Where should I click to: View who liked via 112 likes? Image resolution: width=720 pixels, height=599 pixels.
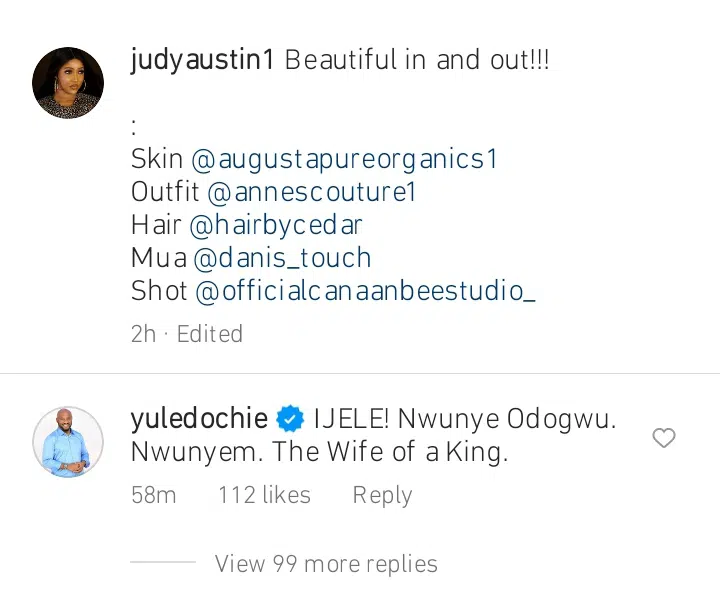(x=264, y=495)
